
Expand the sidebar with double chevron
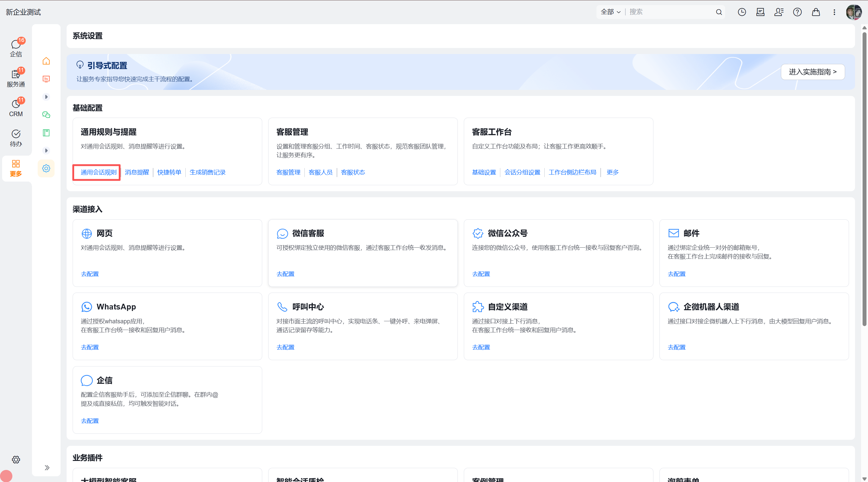[x=47, y=468]
